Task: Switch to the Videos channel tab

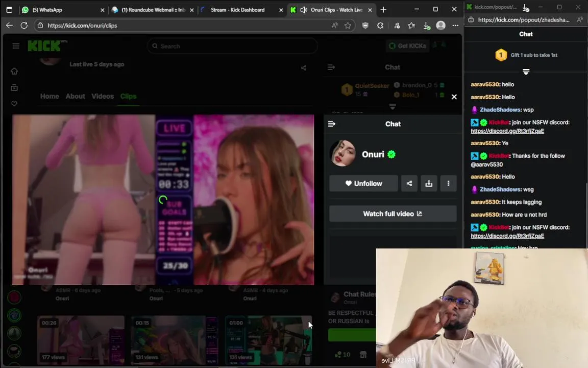Action: click(103, 96)
